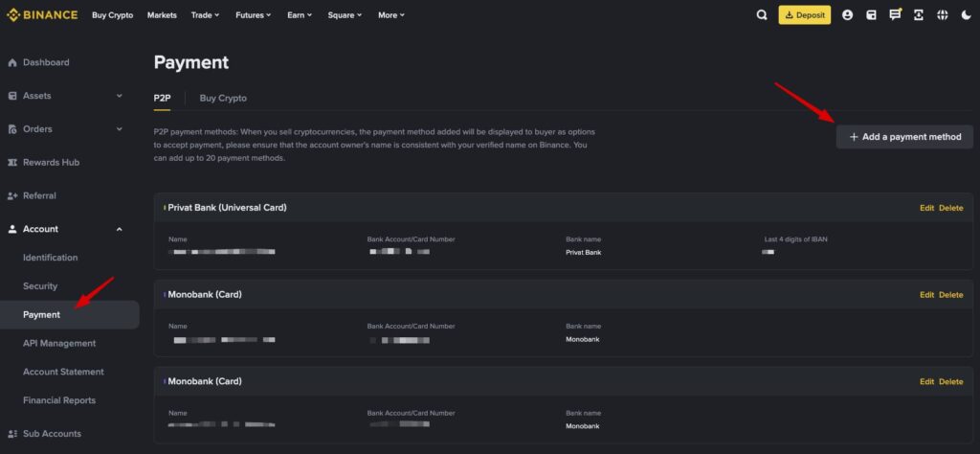Switch to the Buy Crypto tab under Payment
The height and width of the screenshot is (454, 980).
(x=223, y=99)
